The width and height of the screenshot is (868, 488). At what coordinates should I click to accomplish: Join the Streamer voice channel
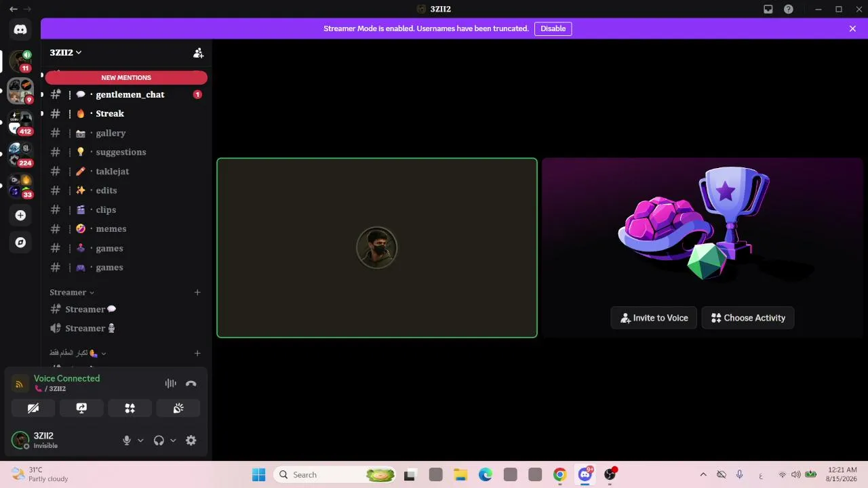[126, 328]
